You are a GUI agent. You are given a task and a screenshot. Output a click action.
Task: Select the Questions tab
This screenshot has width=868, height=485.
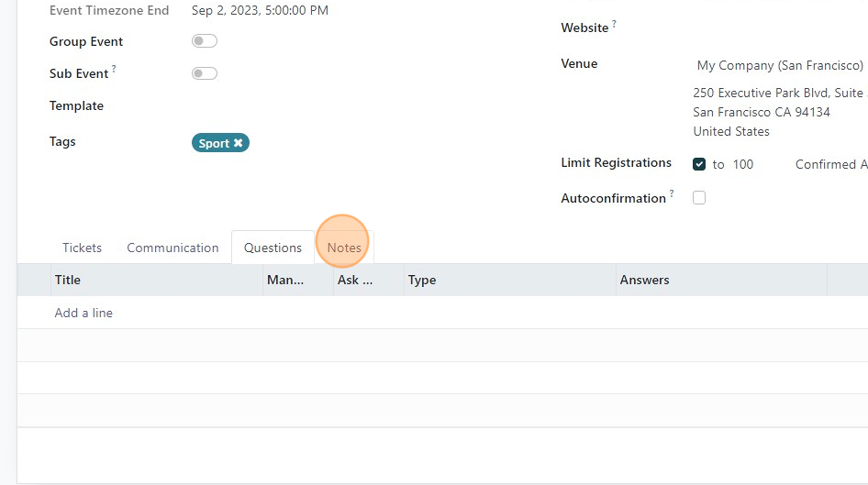[x=273, y=248]
